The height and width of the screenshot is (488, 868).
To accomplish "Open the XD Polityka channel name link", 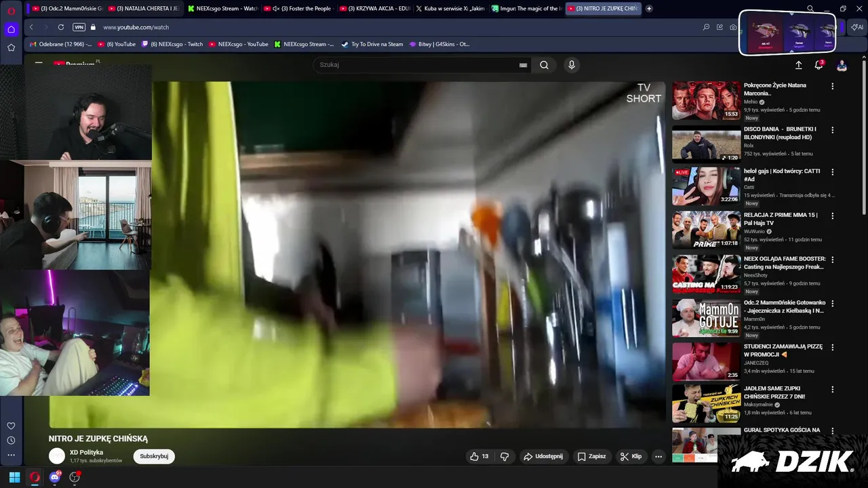I will [86, 452].
